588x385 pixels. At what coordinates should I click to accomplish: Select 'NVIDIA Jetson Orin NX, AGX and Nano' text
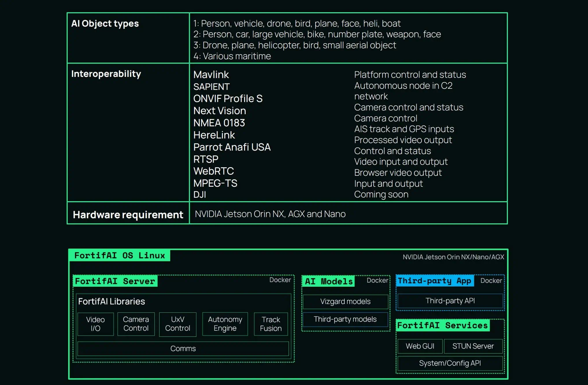(270, 214)
